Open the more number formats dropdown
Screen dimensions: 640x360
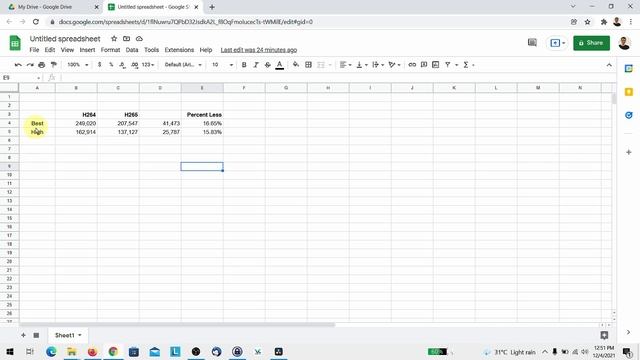point(148,65)
